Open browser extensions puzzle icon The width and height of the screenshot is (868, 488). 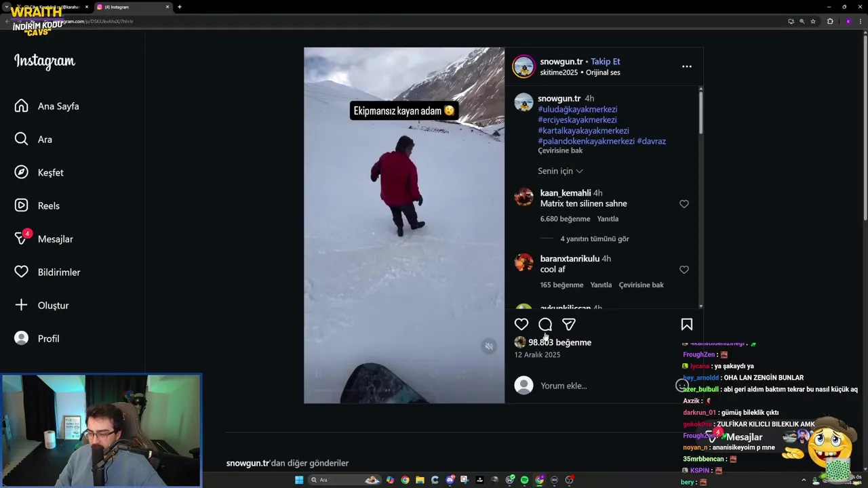click(830, 21)
